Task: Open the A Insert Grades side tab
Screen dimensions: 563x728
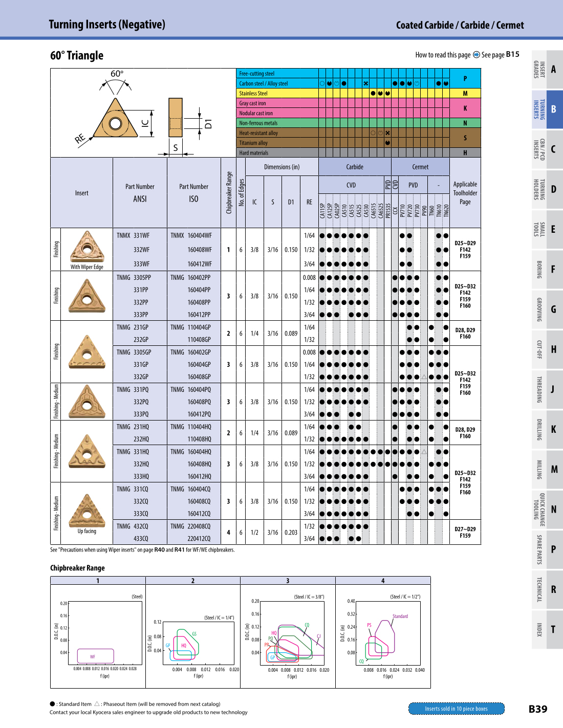Action: pos(547,69)
